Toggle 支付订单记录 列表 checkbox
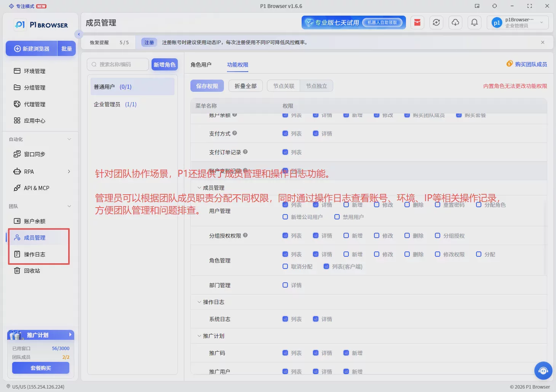 [x=285, y=152]
